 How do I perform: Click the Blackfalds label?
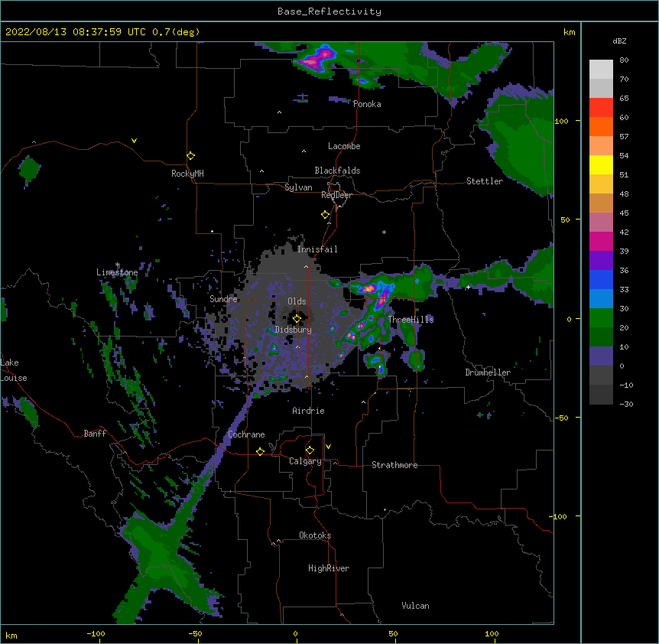tap(337, 171)
